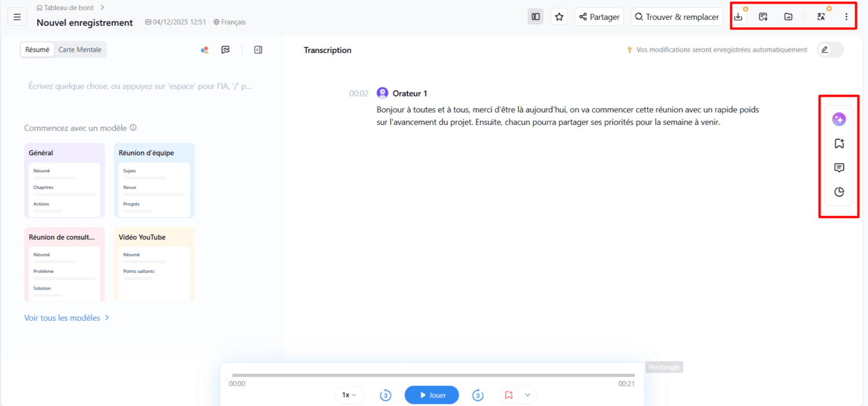Switch to the Carte Mentale tab
The image size is (868, 406).
click(80, 49)
